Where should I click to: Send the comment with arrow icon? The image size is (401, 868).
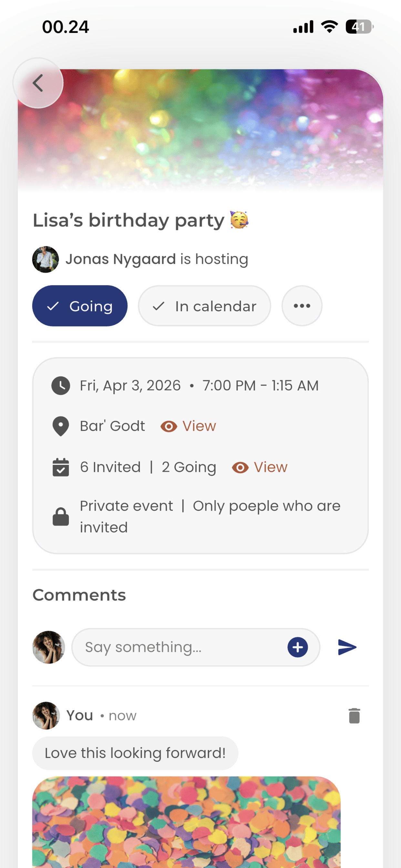tap(347, 647)
